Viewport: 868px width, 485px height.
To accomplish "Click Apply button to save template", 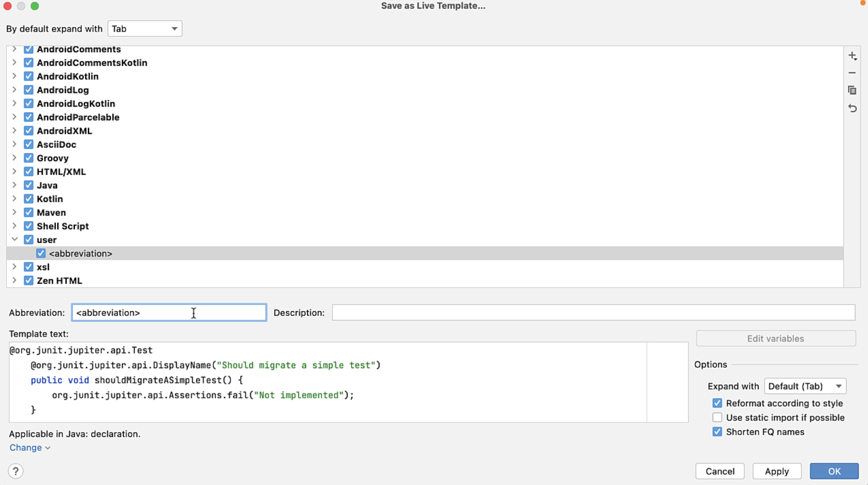I will click(x=777, y=471).
